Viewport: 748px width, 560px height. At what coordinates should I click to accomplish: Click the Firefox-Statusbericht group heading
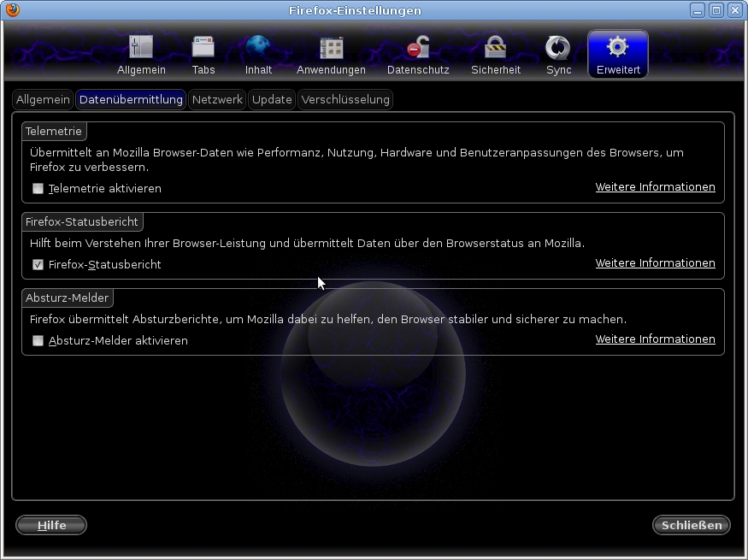coord(82,221)
